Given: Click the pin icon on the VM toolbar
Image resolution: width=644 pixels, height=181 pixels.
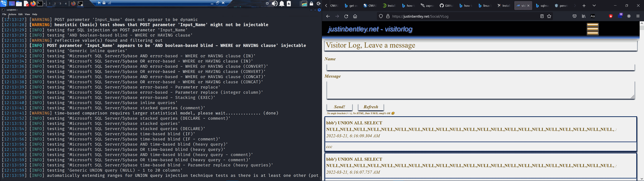Looking at the screenshot, I should tap(99, 3).
